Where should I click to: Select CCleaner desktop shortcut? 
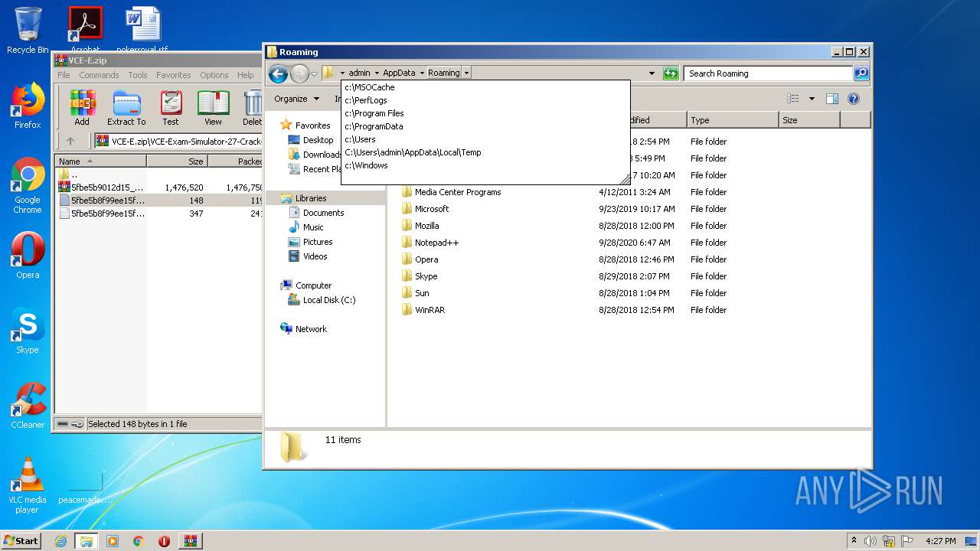[28, 406]
